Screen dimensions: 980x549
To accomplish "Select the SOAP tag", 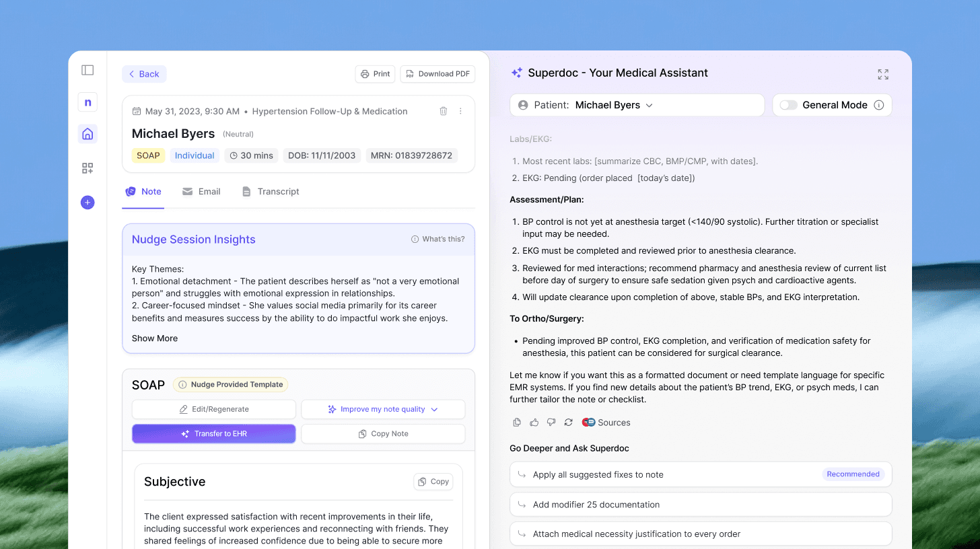I will click(x=148, y=155).
